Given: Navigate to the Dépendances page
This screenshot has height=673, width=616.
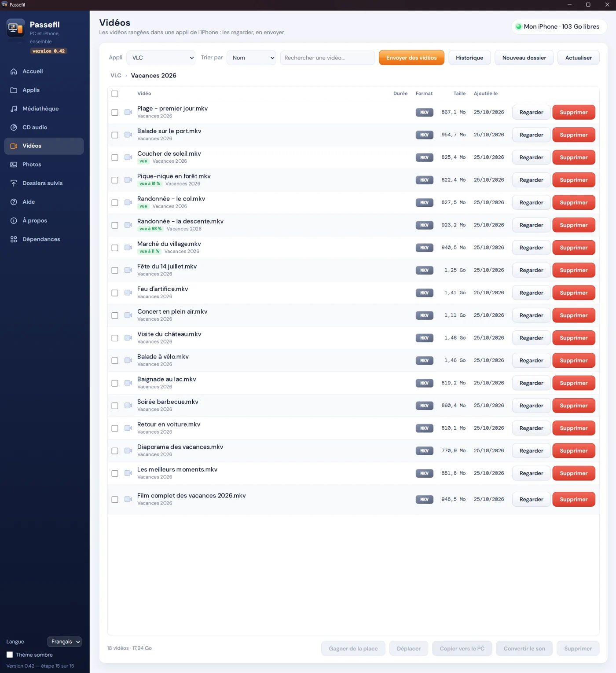Looking at the screenshot, I should tap(44, 239).
